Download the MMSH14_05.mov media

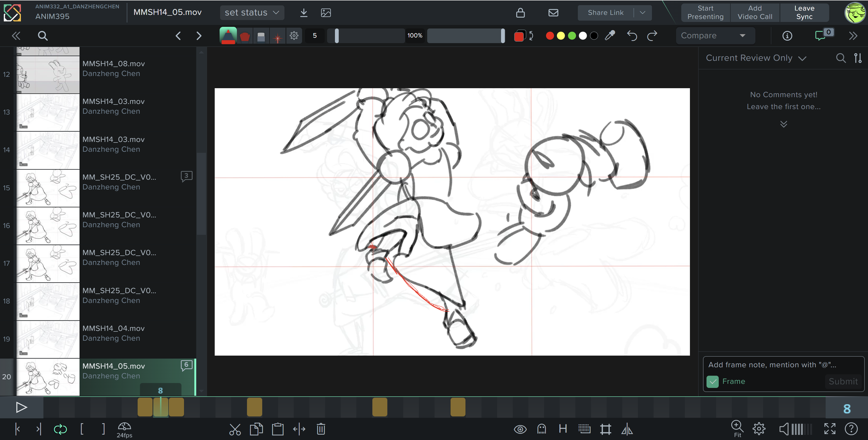303,13
